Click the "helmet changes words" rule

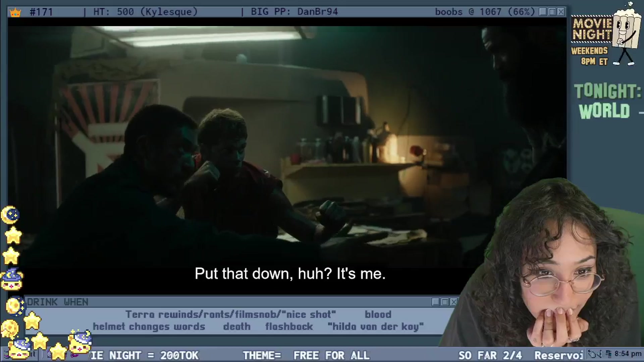tap(149, 326)
